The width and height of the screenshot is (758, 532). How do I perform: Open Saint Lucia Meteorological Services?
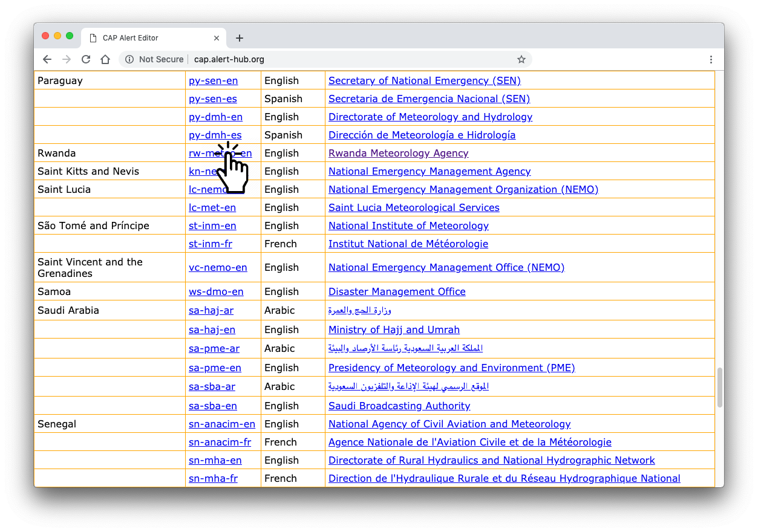[414, 207]
